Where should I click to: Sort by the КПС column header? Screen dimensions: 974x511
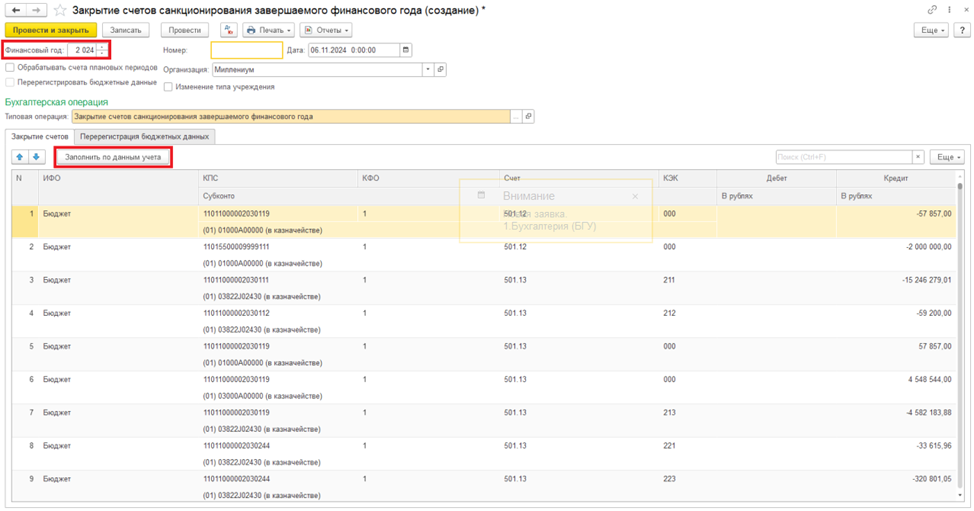click(x=278, y=178)
